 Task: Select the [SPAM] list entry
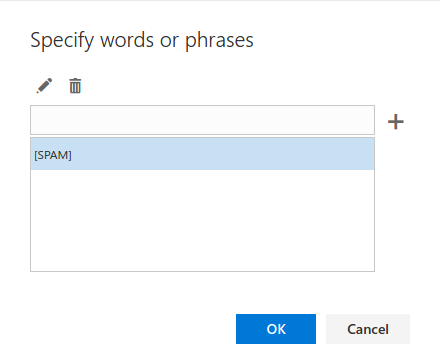click(202, 154)
